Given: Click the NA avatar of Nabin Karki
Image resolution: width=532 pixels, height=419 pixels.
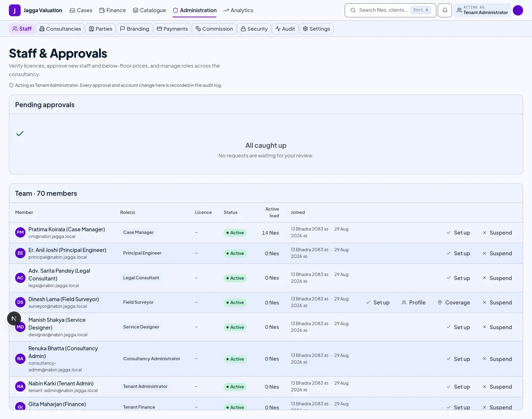Looking at the screenshot, I should pyautogui.click(x=20, y=386).
